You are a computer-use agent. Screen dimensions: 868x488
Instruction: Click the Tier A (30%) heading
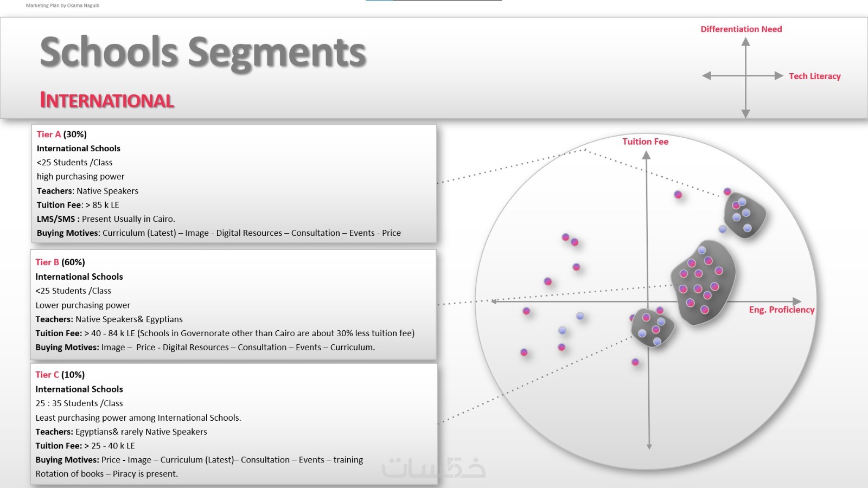(62, 134)
